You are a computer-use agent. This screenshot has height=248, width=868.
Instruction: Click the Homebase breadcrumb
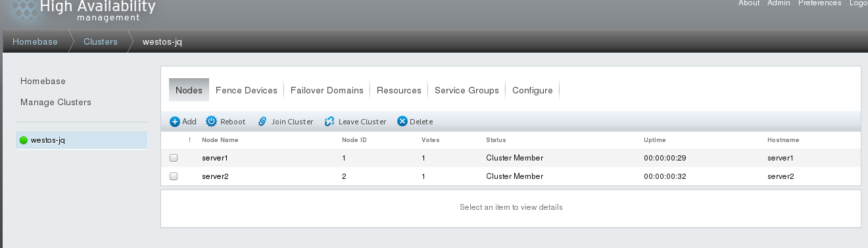[x=35, y=41]
